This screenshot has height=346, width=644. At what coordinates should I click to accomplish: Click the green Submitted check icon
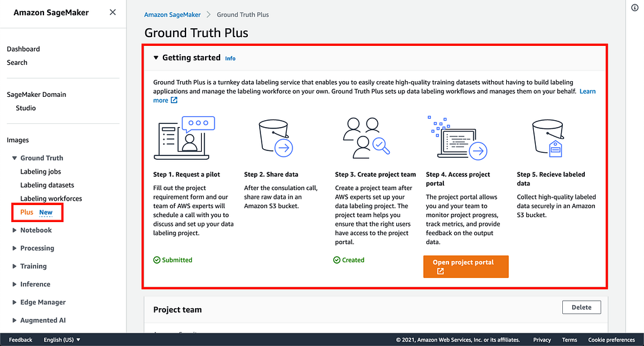157,260
